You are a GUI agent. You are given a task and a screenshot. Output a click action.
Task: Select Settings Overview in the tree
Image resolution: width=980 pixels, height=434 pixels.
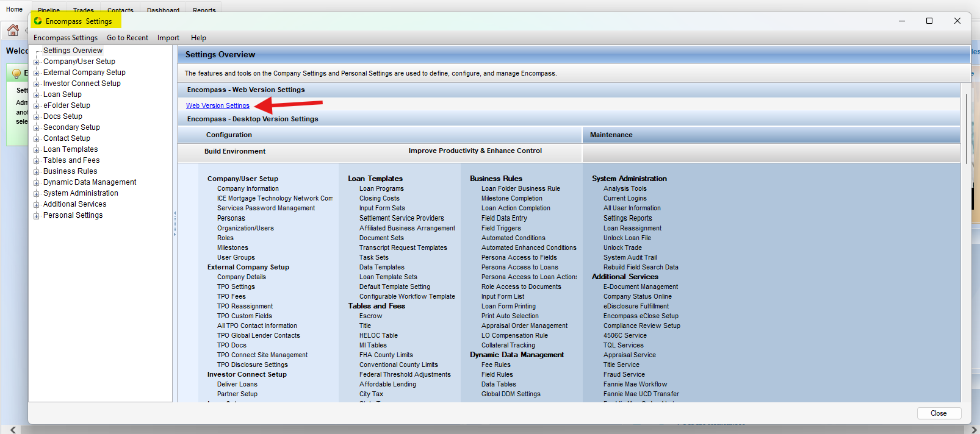(73, 51)
